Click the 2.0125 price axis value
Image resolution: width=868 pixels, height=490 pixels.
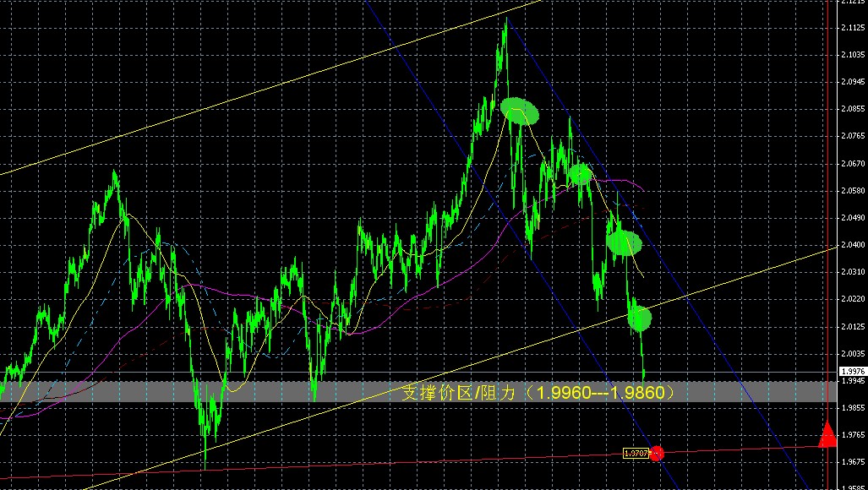click(853, 326)
